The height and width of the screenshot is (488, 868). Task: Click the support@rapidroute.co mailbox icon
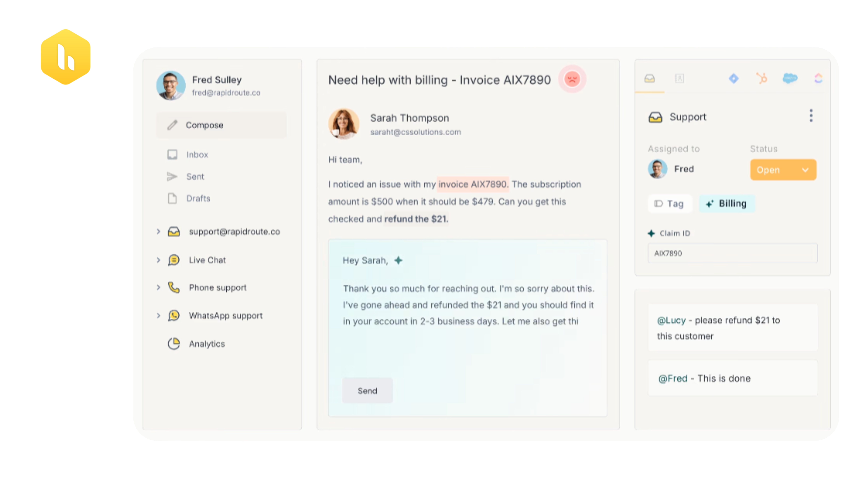click(x=174, y=232)
